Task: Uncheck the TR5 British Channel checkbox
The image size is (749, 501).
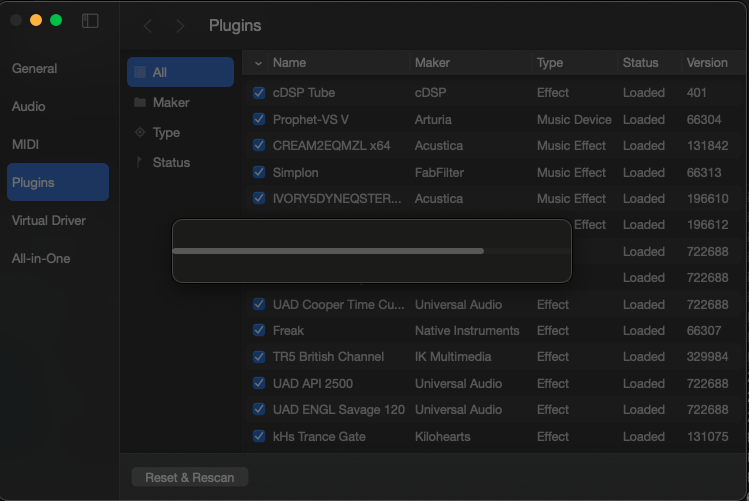Action: 259,357
